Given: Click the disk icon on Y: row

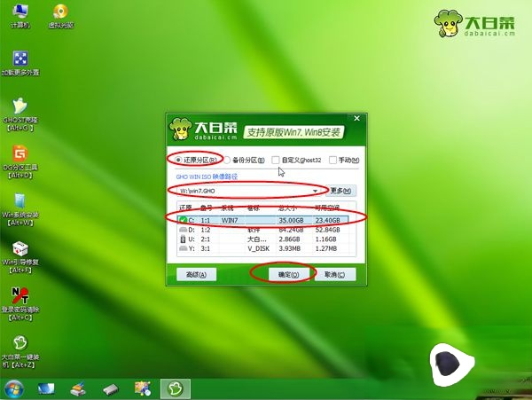Looking at the screenshot, I should pyautogui.click(x=184, y=248).
